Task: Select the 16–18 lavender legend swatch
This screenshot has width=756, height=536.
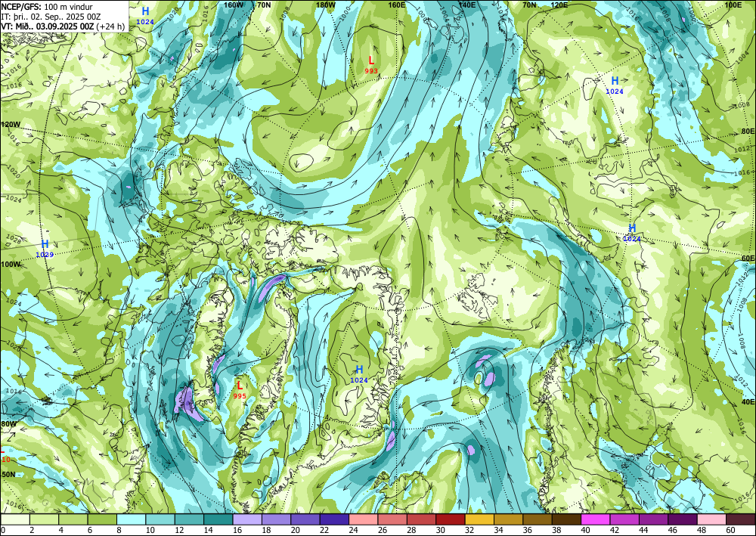Action: coord(247,519)
